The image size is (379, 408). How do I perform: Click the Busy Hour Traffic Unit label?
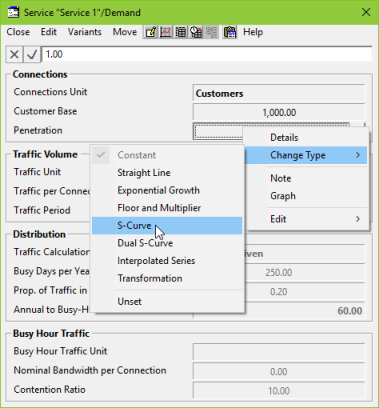pos(60,351)
